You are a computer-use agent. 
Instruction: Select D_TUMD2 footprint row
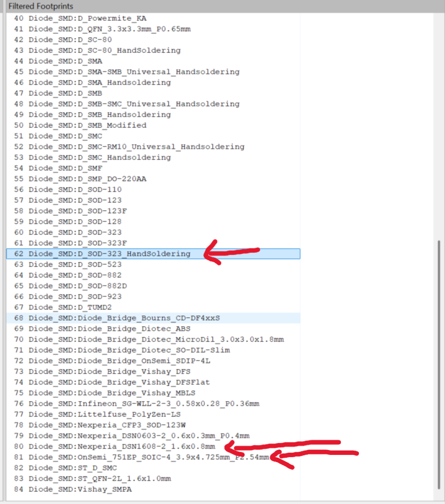[x=70, y=307]
